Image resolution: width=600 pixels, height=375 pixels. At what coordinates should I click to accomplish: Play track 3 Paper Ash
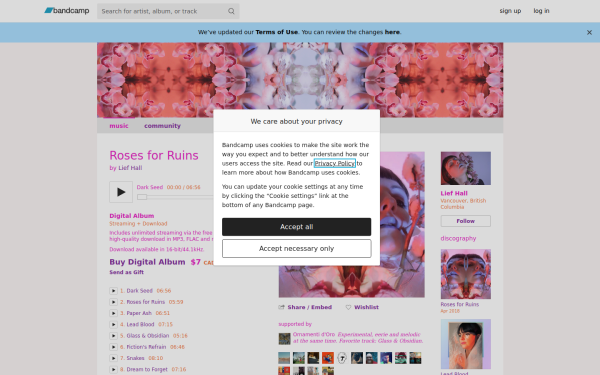coord(113,313)
